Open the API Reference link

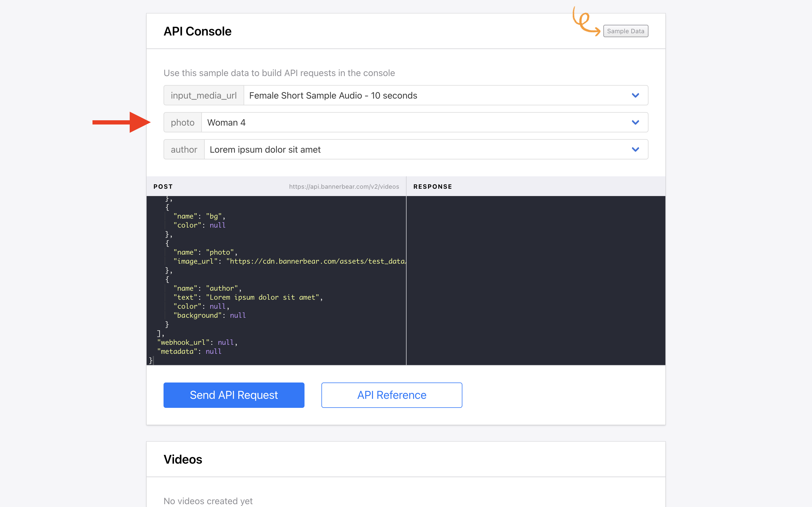[x=392, y=395]
